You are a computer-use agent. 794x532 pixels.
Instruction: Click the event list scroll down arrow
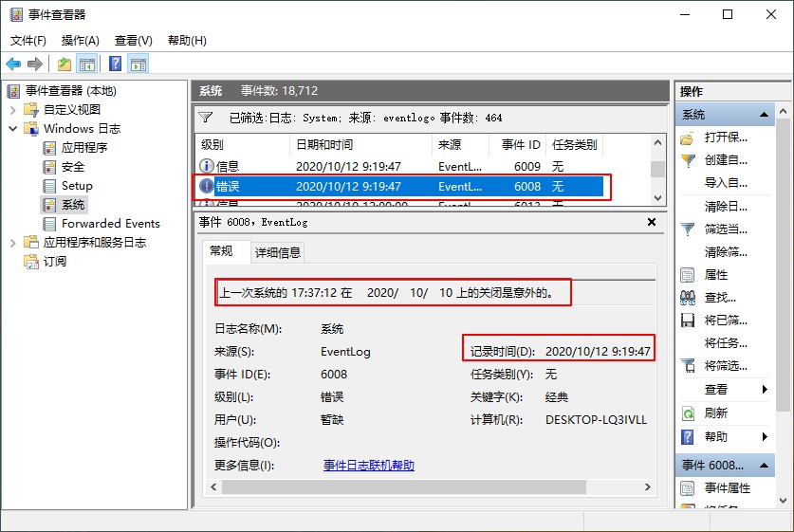point(657,198)
